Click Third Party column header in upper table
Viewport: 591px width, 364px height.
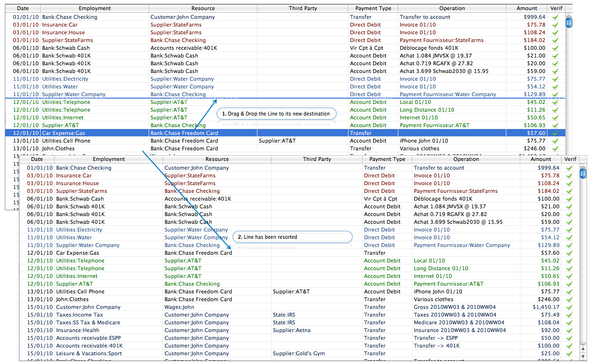(303, 8)
